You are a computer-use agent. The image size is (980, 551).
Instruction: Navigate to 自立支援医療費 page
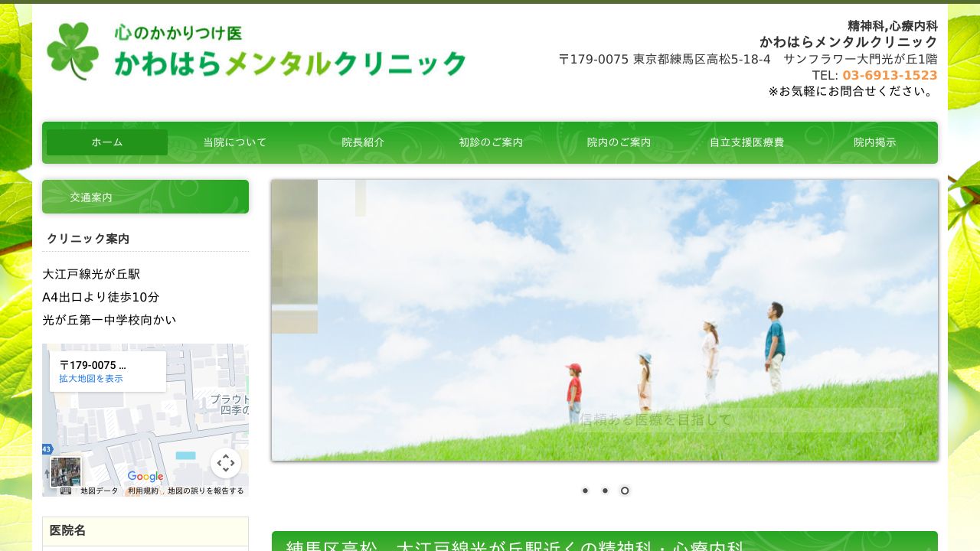pos(746,142)
